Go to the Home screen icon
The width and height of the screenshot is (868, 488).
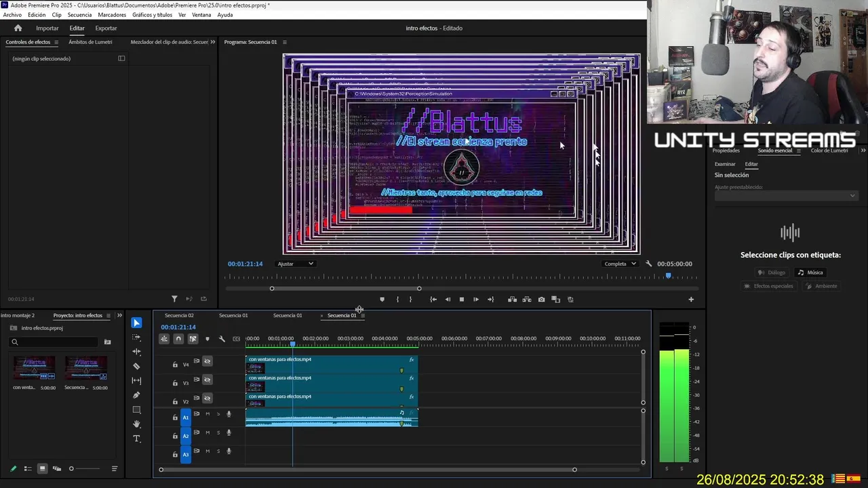(18, 28)
